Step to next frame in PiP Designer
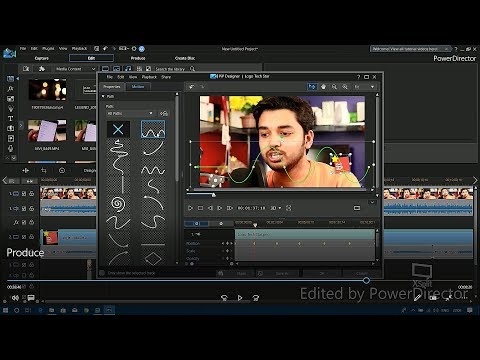The width and height of the screenshot is (480, 360). (220, 208)
